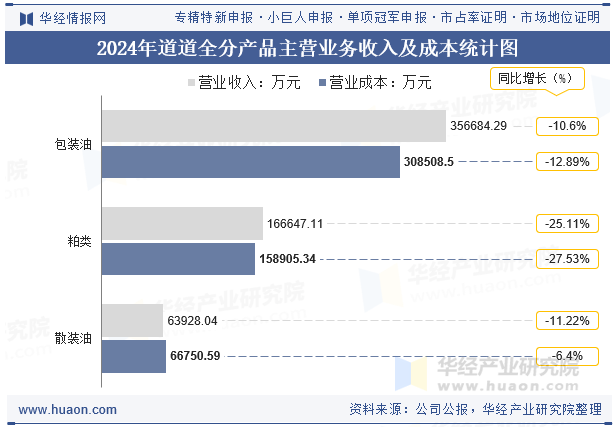The width and height of the screenshot is (615, 427).
Task: Click the -25.11% growth box
Action: [567, 223]
